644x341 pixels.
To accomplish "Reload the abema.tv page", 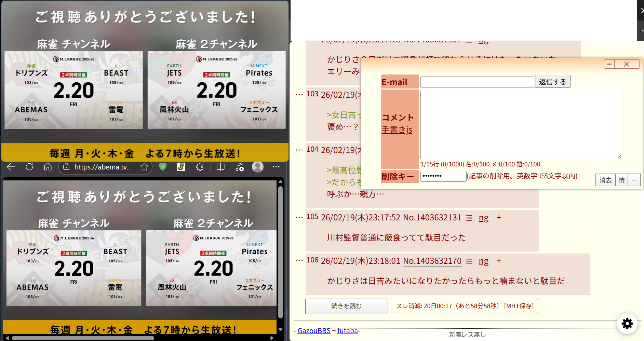I will [29, 167].
